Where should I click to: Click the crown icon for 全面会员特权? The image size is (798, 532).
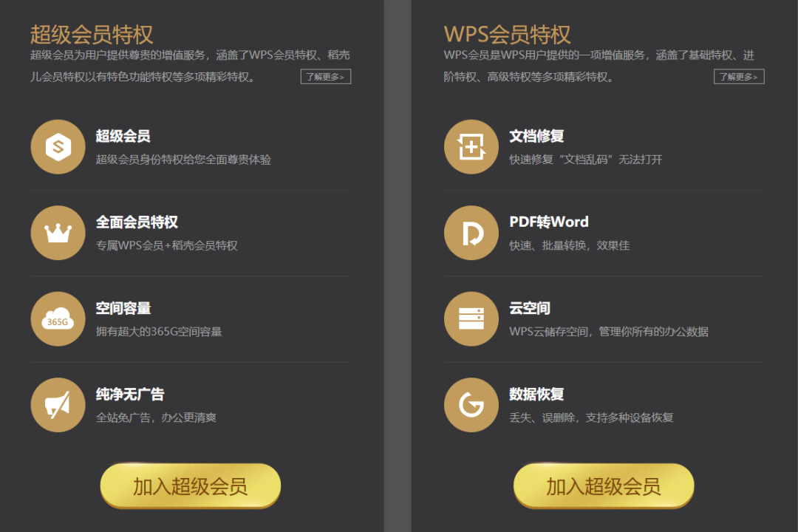pos(58,233)
